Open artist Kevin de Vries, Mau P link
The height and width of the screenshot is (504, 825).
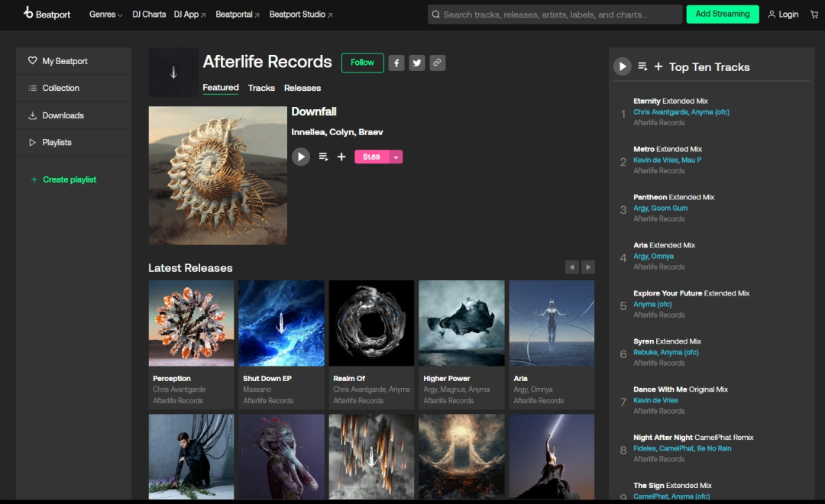tap(667, 160)
